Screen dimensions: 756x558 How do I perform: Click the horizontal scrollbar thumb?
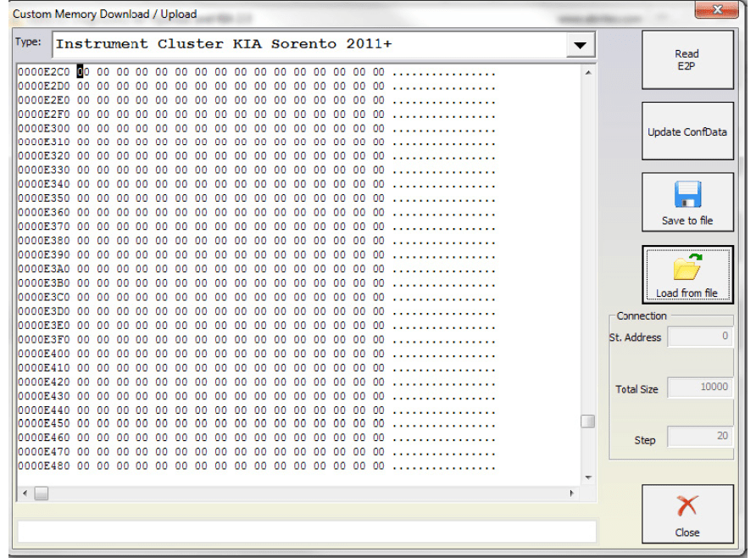tap(41, 493)
